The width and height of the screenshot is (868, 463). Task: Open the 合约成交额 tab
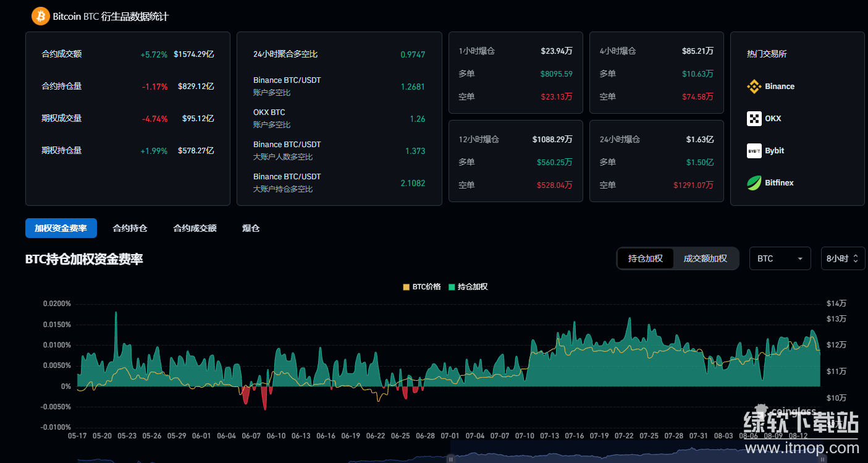(195, 228)
